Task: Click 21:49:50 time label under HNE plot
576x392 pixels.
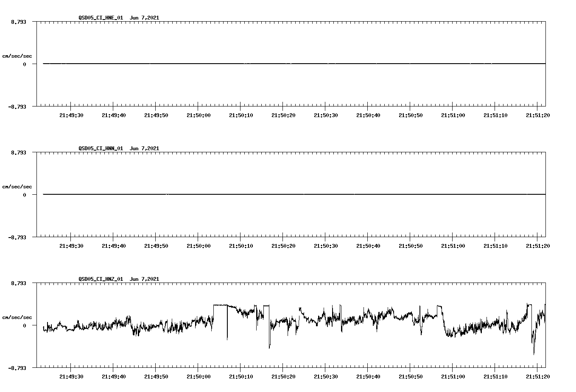Action: (156, 115)
